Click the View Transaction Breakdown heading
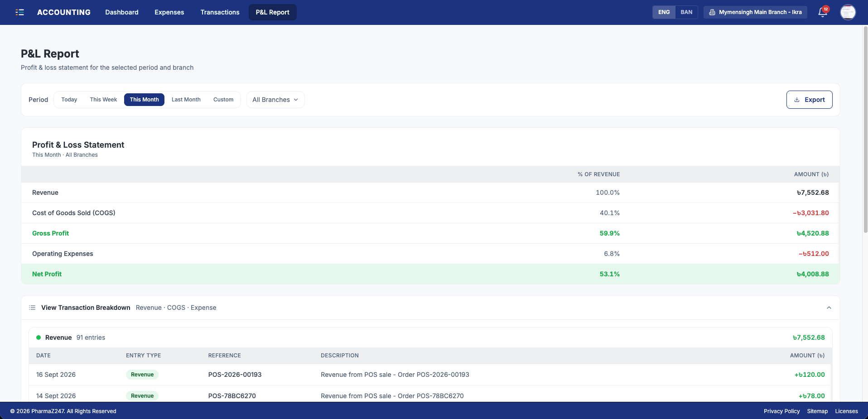The image size is (868, 419). pos(86,308)
